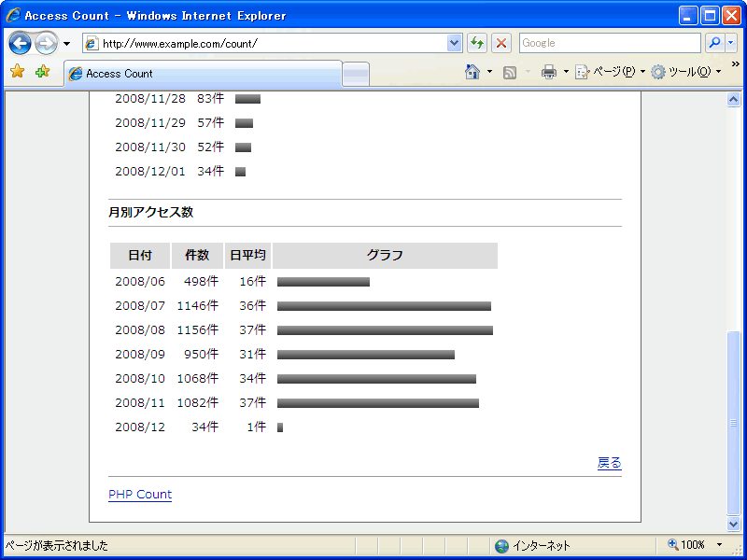Print the page using the printer icon
The width and height of the screenshot is (747, 560).
point(549,72)
